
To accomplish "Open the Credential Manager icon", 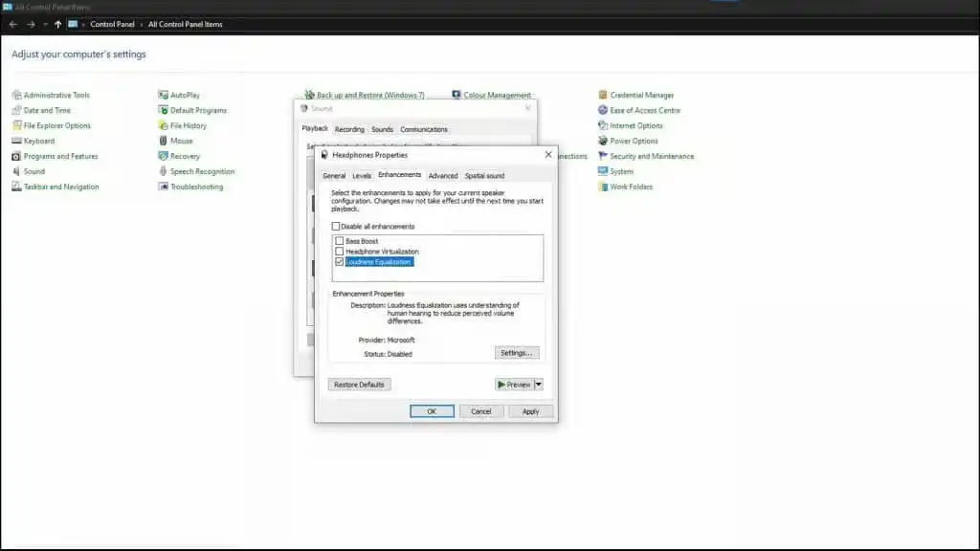I will pos(603,95).
